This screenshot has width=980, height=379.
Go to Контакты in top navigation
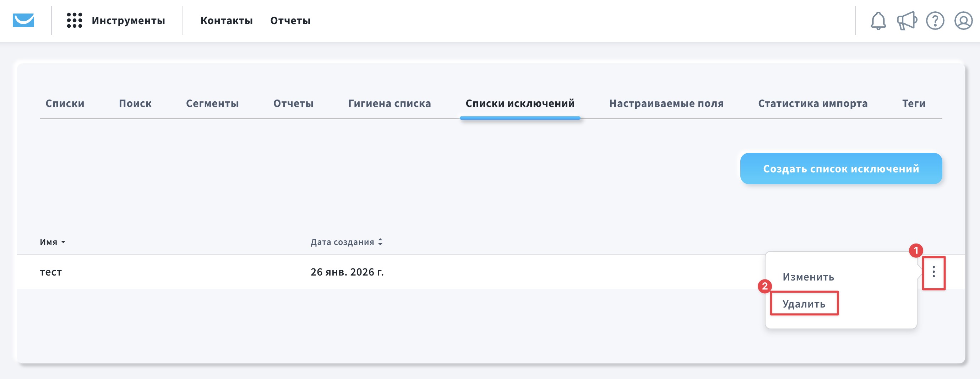[x=227, y=21]
